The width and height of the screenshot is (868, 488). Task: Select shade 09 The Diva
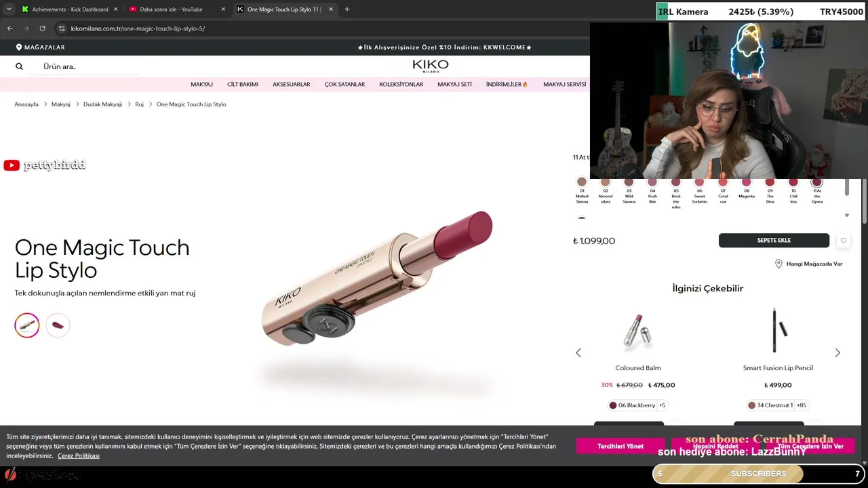(770, 182)
